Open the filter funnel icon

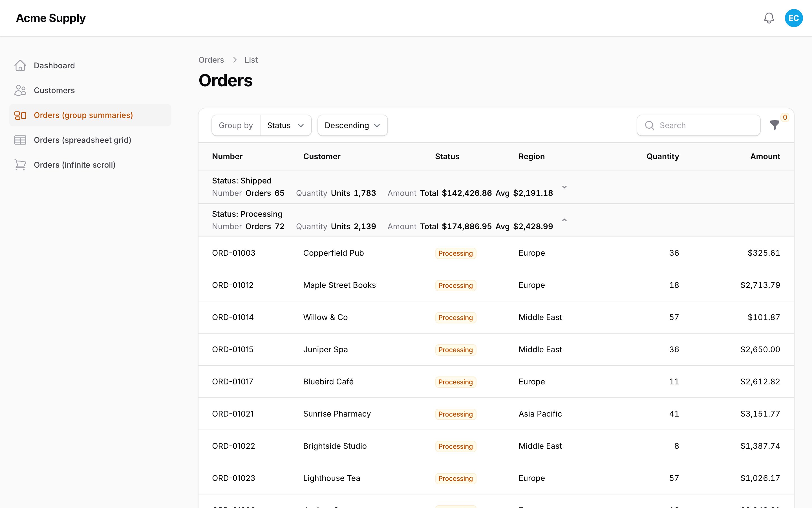pos(775,125)
